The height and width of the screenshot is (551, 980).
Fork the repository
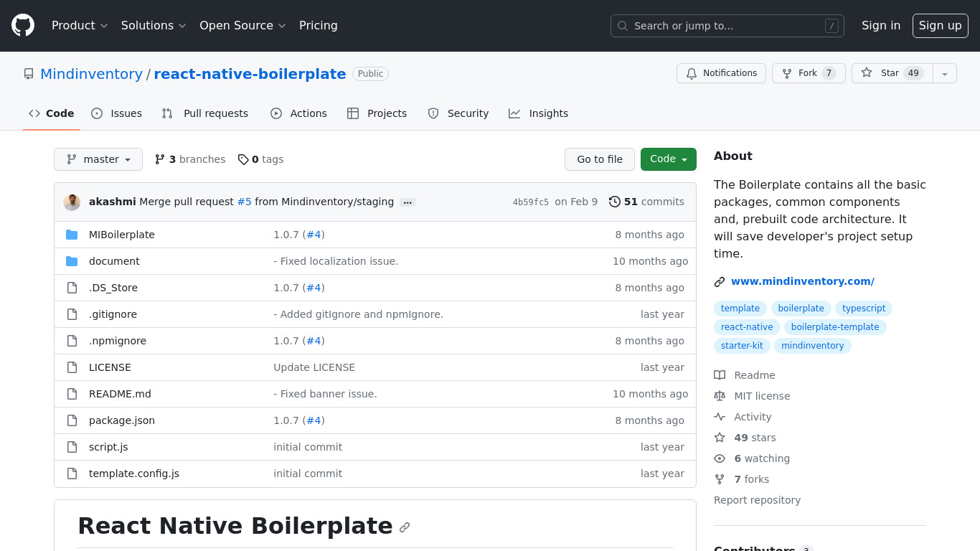coord(809,73)
